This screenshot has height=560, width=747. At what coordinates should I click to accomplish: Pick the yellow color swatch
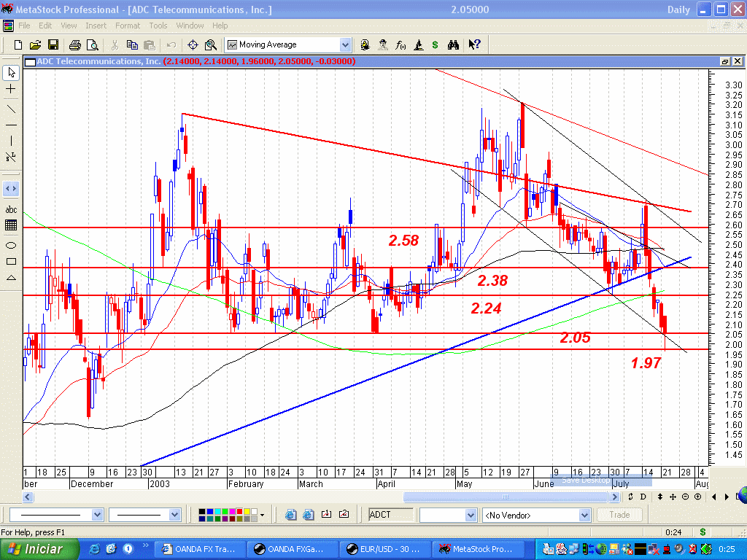(x=247, y=512)
